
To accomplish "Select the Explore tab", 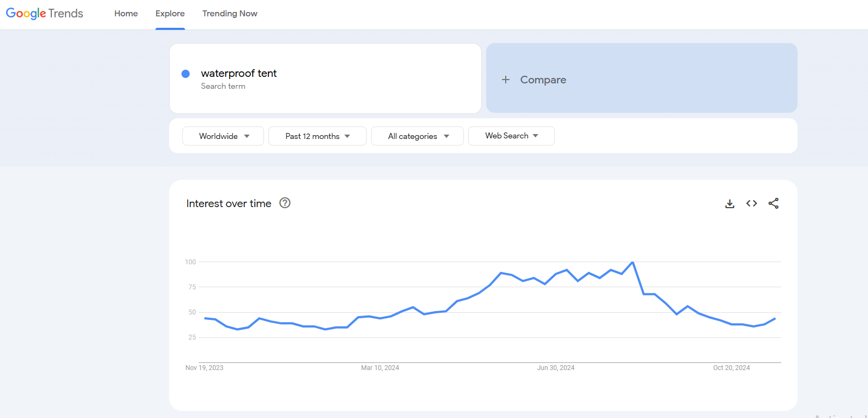I will tap(170, 14).
